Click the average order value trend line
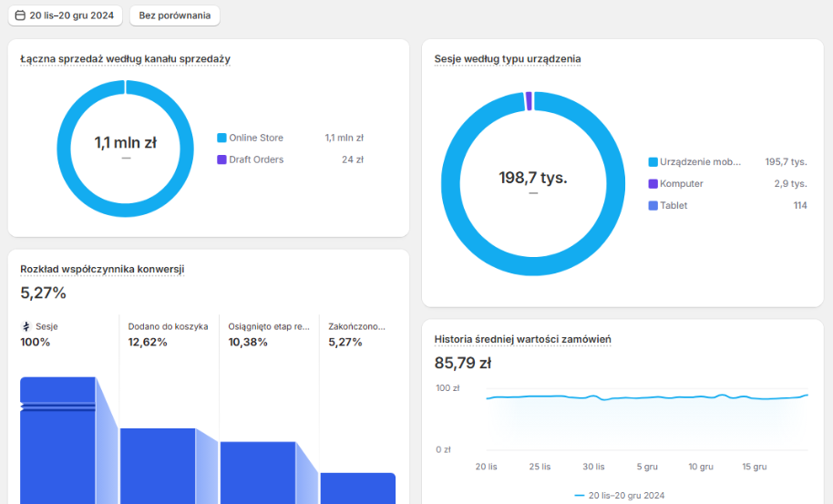Image resolution: width=833 pixels, height=504 pixels. click(638, 397)
